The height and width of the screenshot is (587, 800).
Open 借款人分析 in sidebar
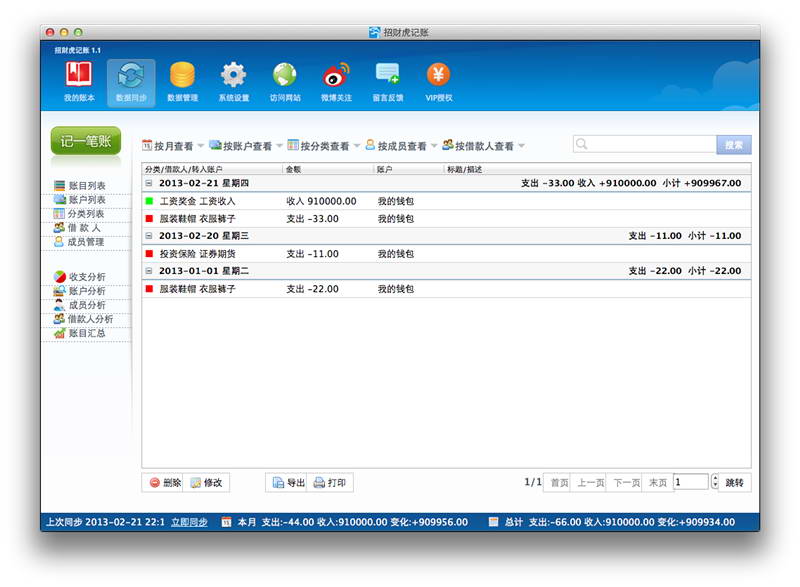pos(84,319)
